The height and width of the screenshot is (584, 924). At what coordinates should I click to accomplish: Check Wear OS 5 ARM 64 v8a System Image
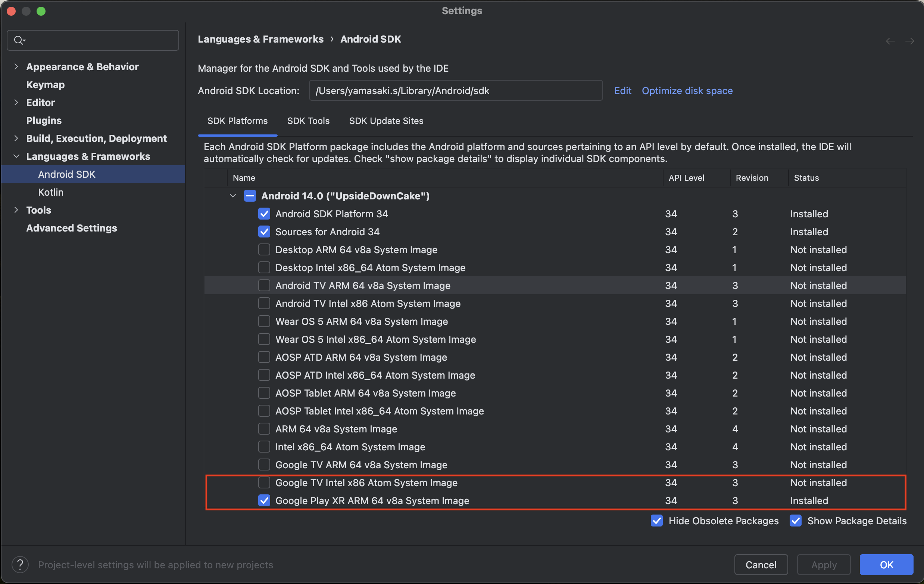pyautogui.click(x=264, y=321)
